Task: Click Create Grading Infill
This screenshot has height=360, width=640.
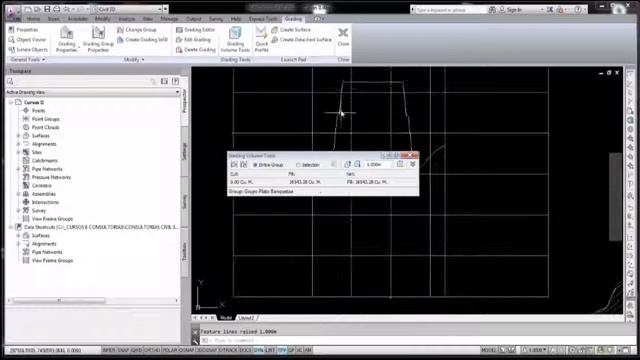Action: click(x=142, y=40)
